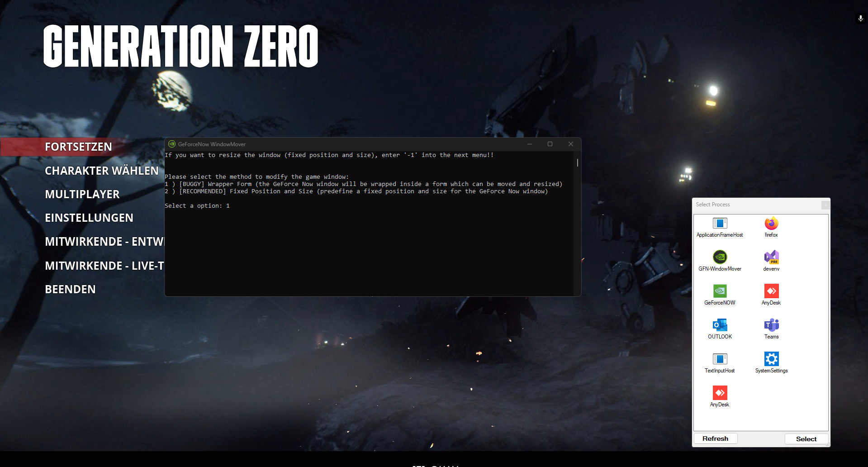Click the 'Select a option: 1' prompt line

pyautogui.click(x=197, y=206)
